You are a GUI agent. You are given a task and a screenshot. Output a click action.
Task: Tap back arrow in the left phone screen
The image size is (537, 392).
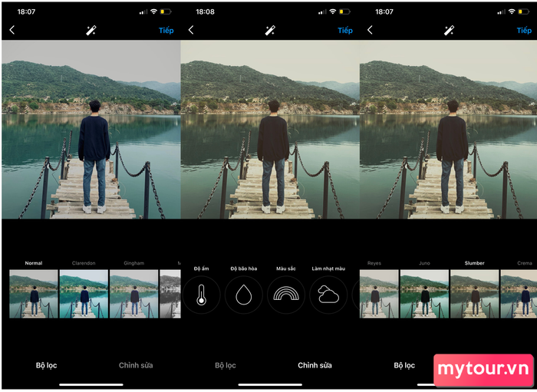click(x=12, y=30)
